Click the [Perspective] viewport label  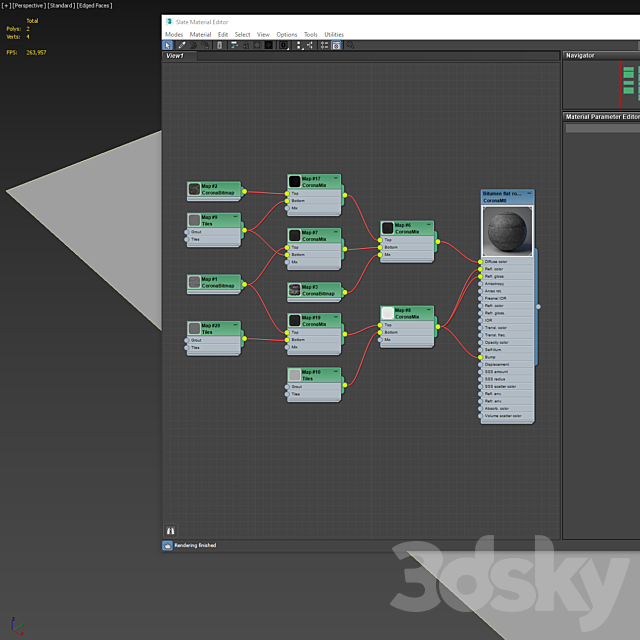(x=29, y=6)
